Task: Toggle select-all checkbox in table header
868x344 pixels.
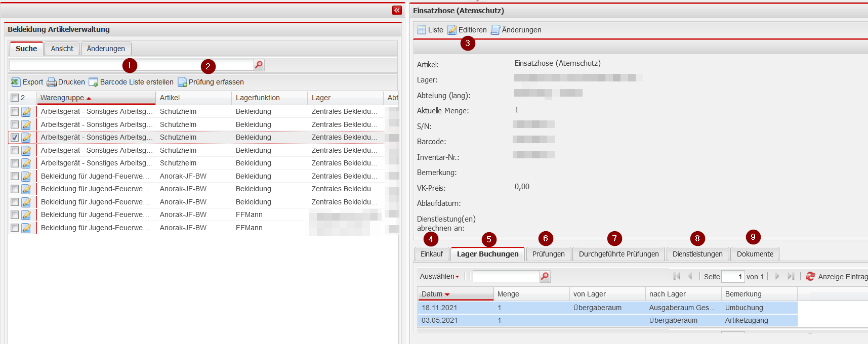Action: click(15, 98)
